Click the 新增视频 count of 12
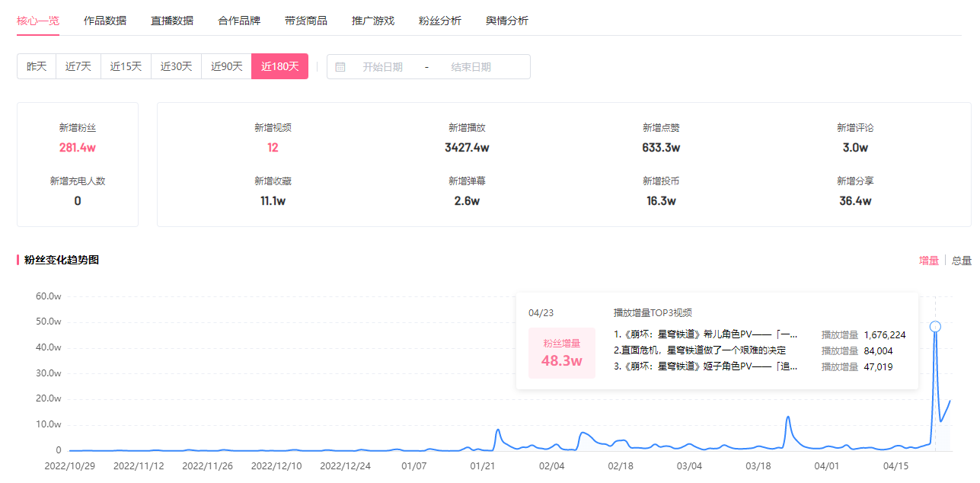This screenshot has width=980, height=483. [x=273, y=148]
